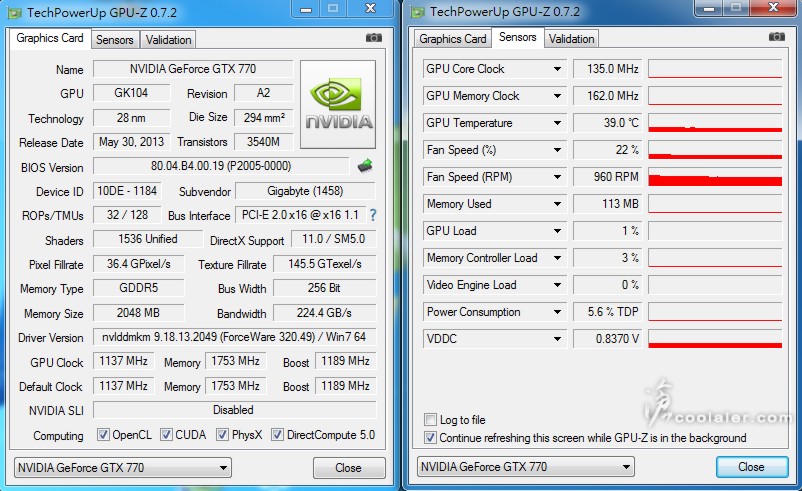This screenshot has height=491, width=802.
Task: Click the Shaders 1536 Unified field
Action: pos(148,239)
